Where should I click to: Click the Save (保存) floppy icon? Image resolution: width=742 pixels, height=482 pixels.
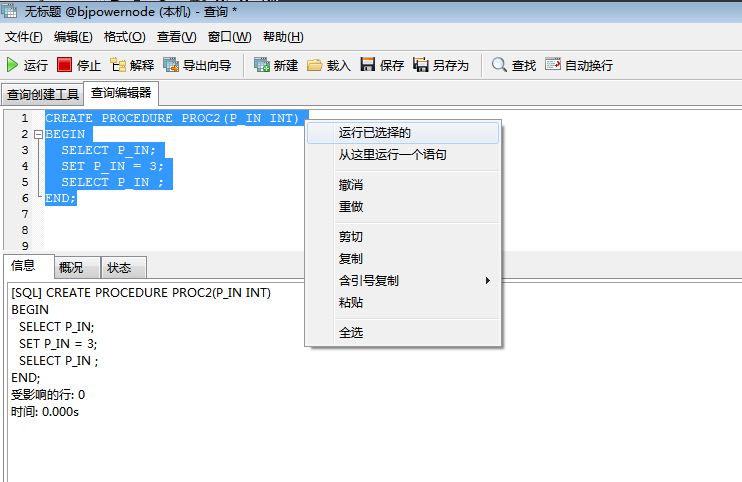368,65
